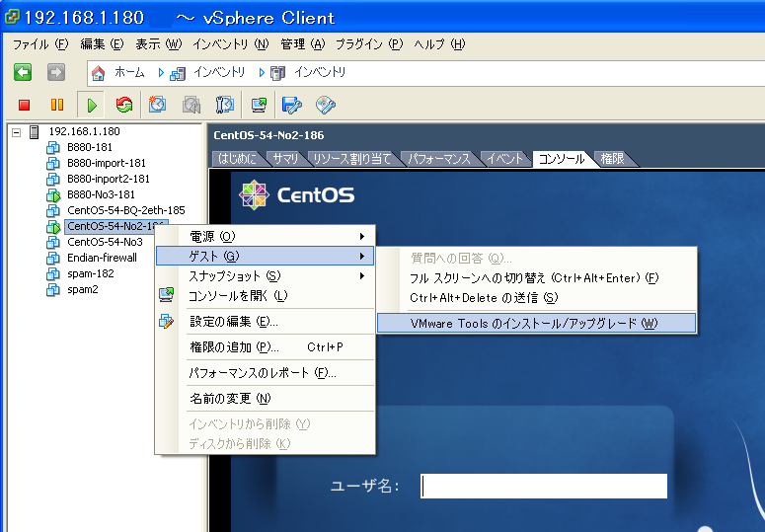The height and width of the screenshot is (532, 765).
Task: Select CentOS-54-BQ-2eth-185 in the tree
Action: [126, 210]
